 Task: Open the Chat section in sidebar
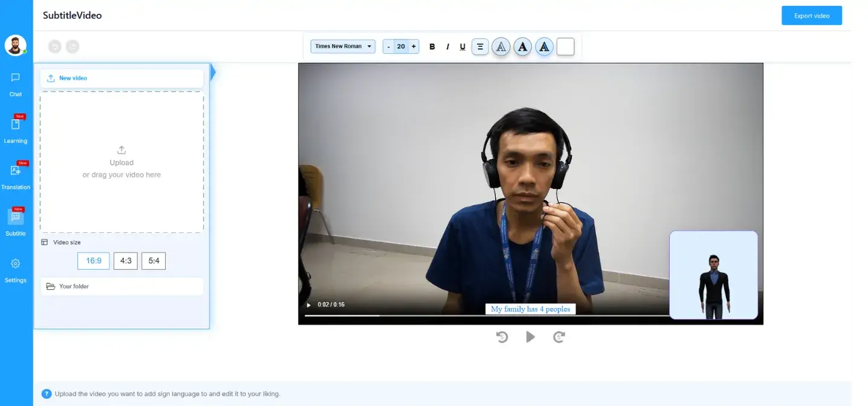coord(16,85)
